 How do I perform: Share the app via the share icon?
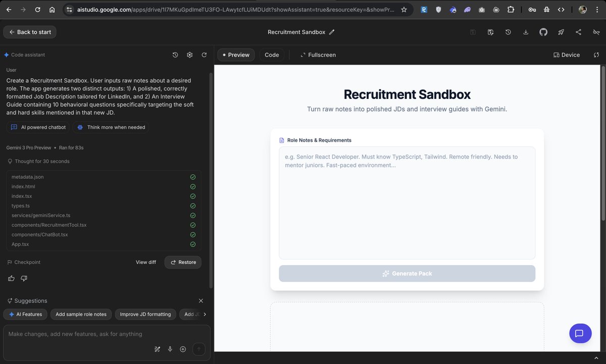(x=579, y=32)
